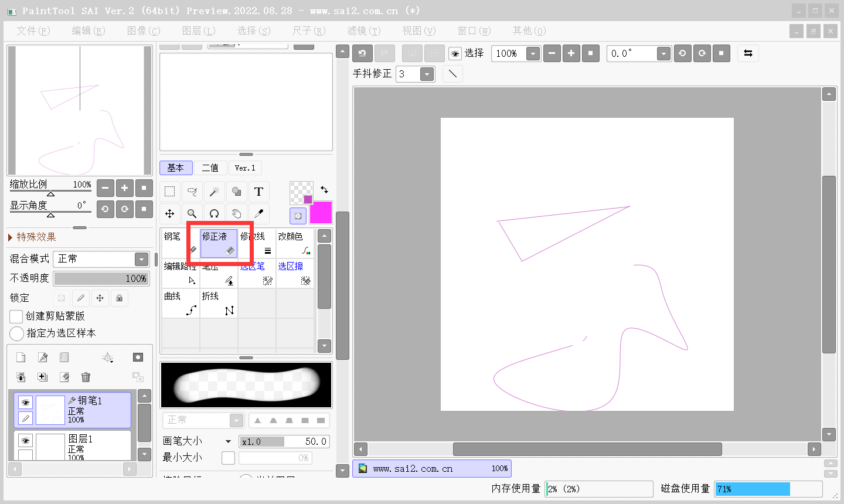Image resolution: width=844 pixels, height=504 pixels.
Task: Select the 曲线 curve tool
Action: (x=180, y=304)
